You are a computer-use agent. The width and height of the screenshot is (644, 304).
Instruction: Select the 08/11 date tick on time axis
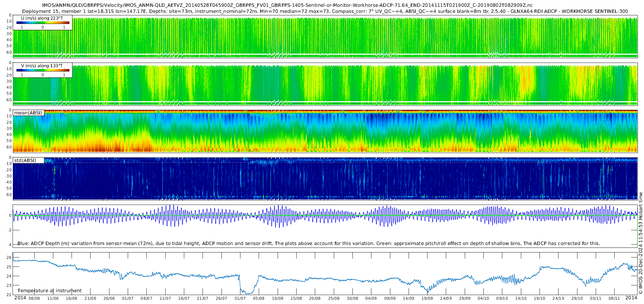tap(614, 298)
